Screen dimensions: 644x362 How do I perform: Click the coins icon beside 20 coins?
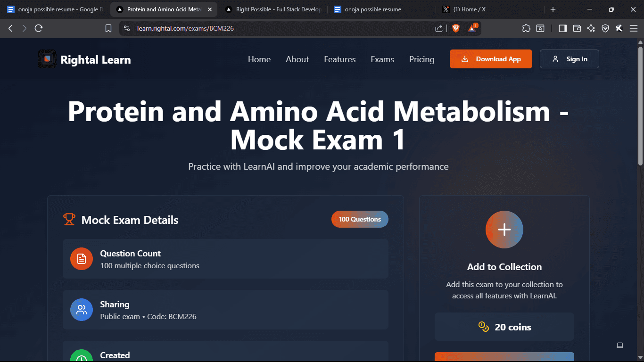pyautogui.click(x=484, y=327)
